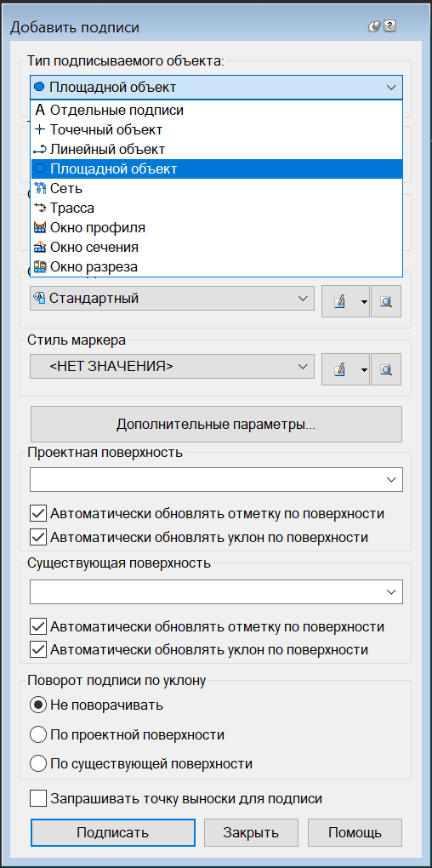Open Дополнительные параметры... button
The height and width of the screenshot is (868, 432).
tap(216, 425)
